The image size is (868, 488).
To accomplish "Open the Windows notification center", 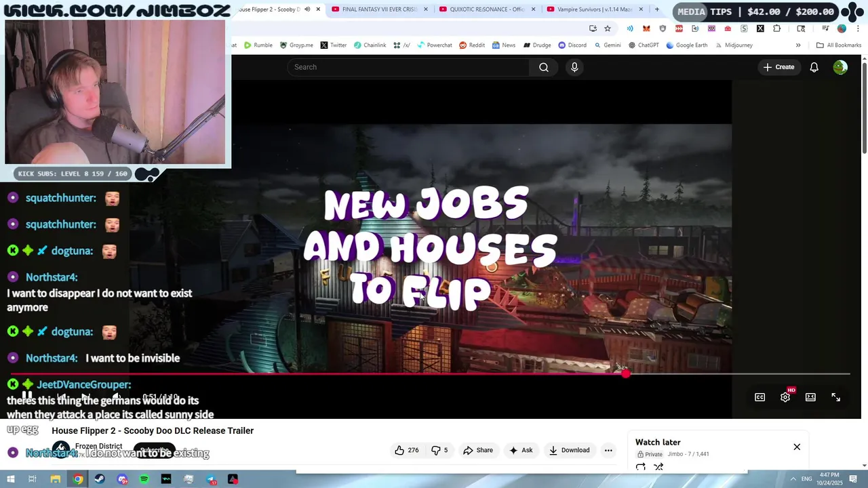I will click(853, 479).
